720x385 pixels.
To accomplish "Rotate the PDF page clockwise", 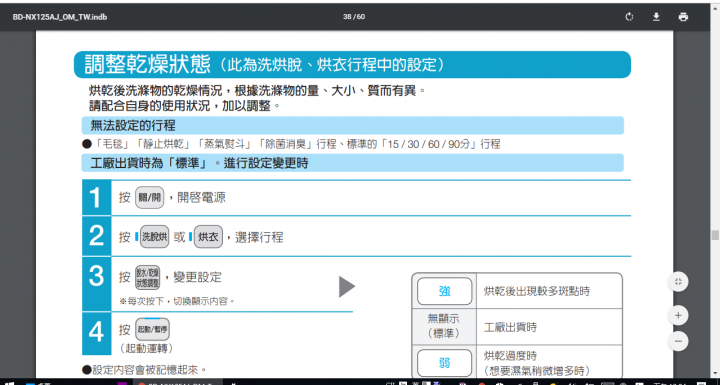I will tap(629, 17).
